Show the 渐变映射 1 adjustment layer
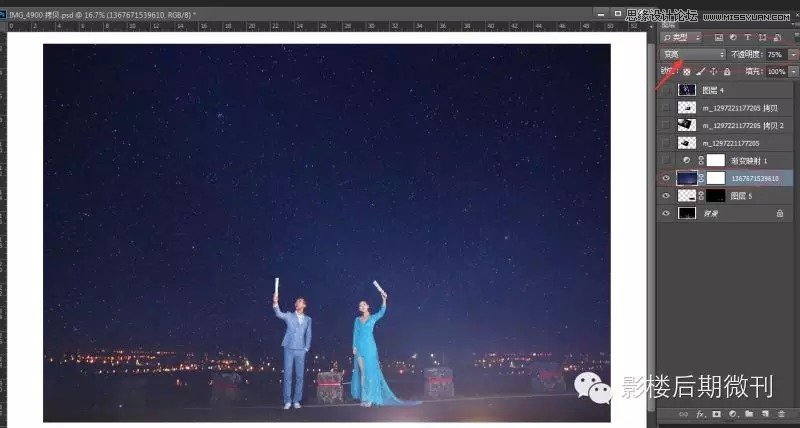The height and width of the screenshot is (428, 800). (x=666, y=160)
